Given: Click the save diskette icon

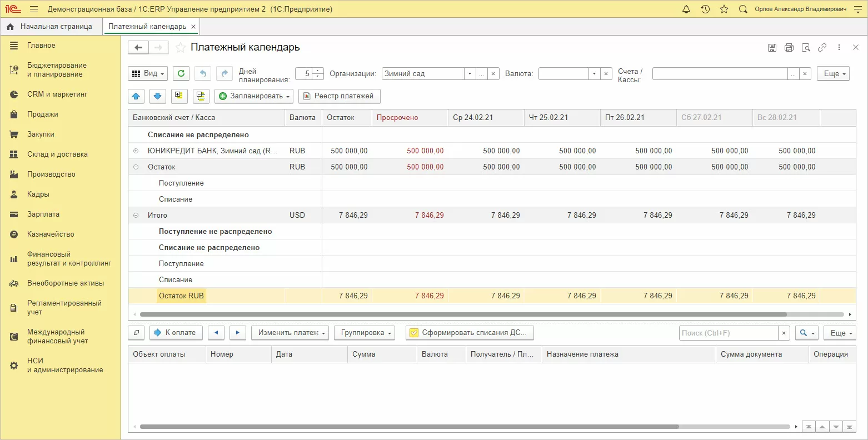Looking at the screenshot, I should click(772, 48).
